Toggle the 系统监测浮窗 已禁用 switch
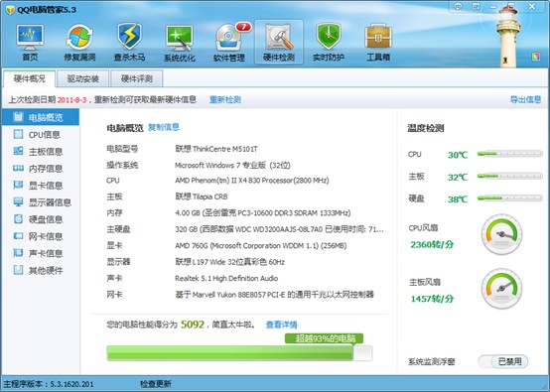Screen dimensions: 550x392 coord(503,361)
